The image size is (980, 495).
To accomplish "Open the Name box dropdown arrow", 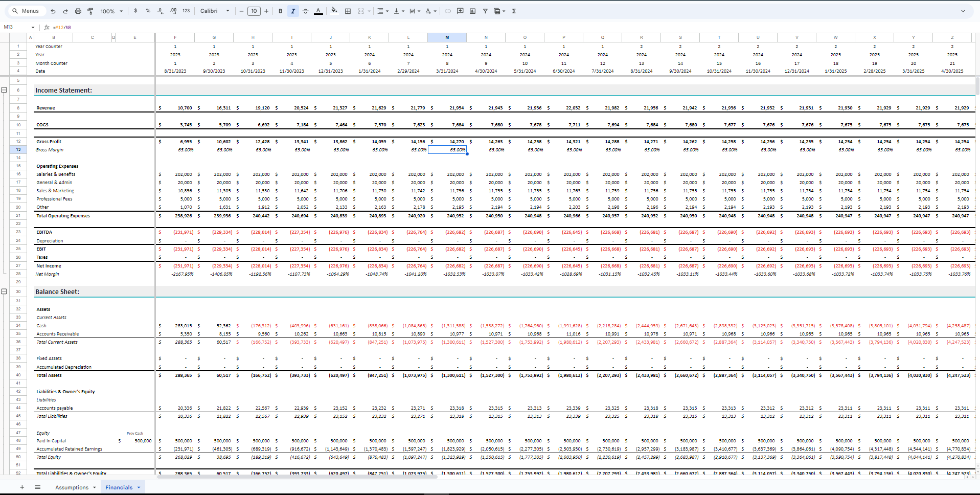I will click(x=33, y=27).
